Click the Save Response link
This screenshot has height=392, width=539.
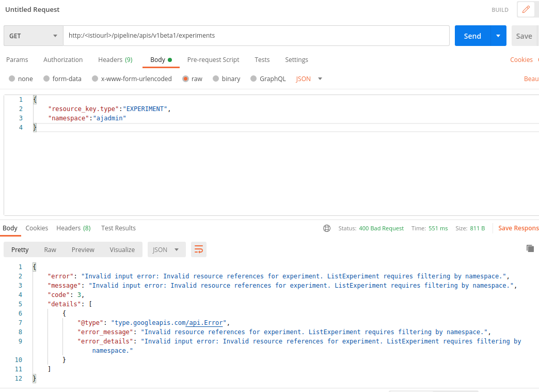point(518,228)
